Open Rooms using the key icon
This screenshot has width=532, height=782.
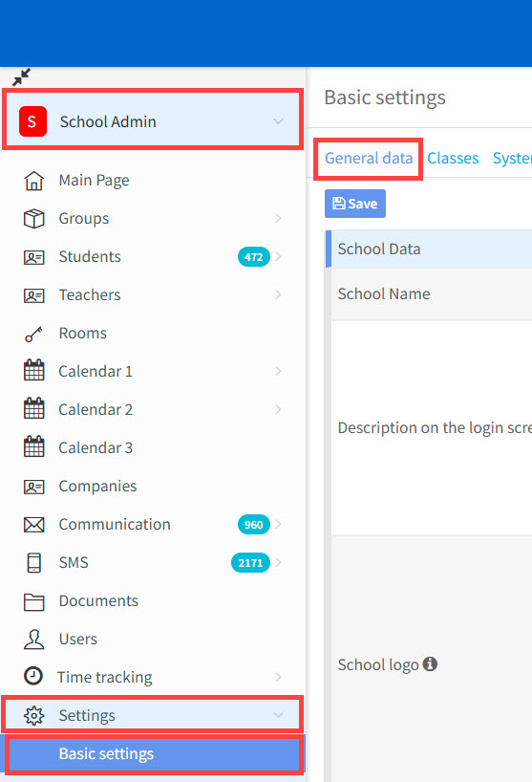[33, 334]
